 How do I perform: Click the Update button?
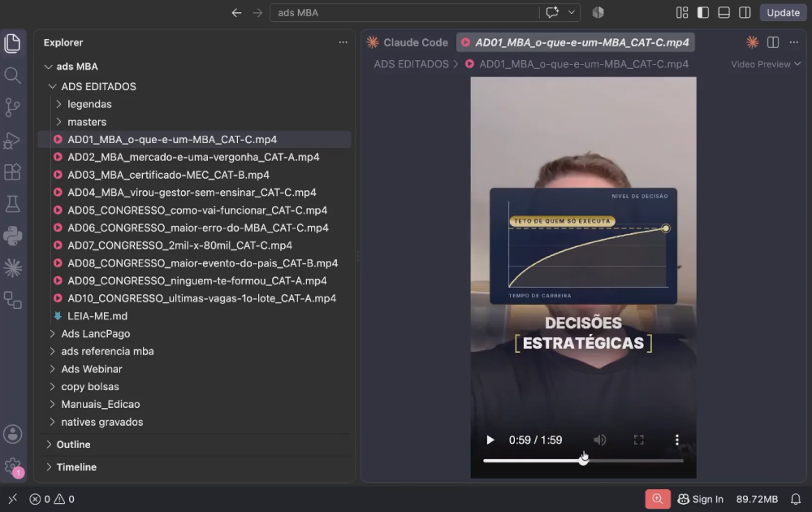783,12
